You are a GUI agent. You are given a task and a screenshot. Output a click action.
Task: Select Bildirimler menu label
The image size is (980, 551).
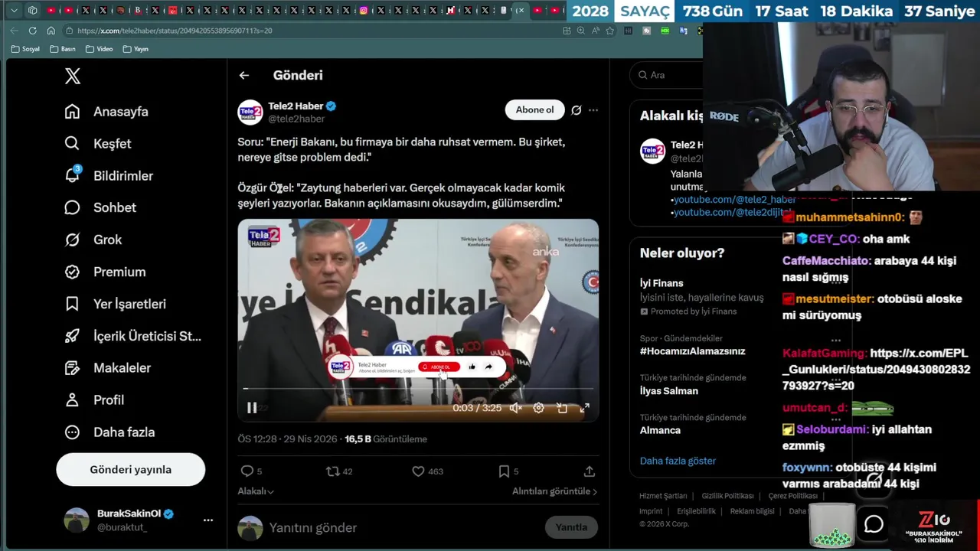[123, 176]
